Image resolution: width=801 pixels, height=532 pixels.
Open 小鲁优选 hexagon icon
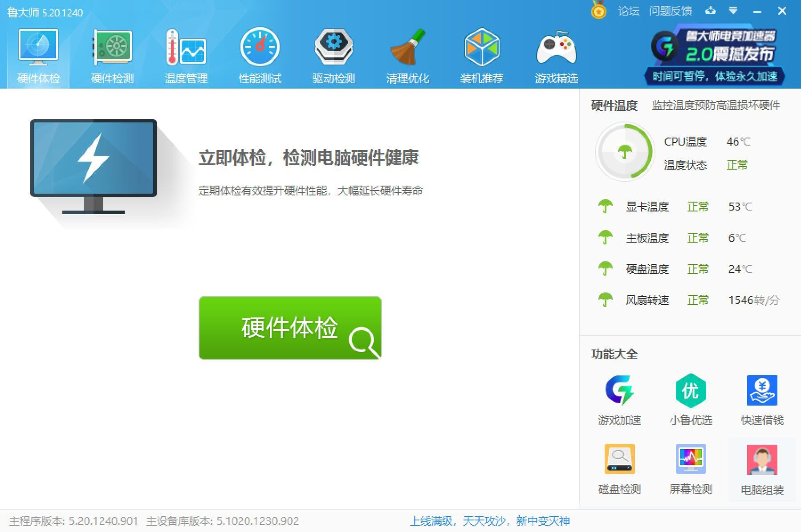pyautogui.click(x=691, y=390)
